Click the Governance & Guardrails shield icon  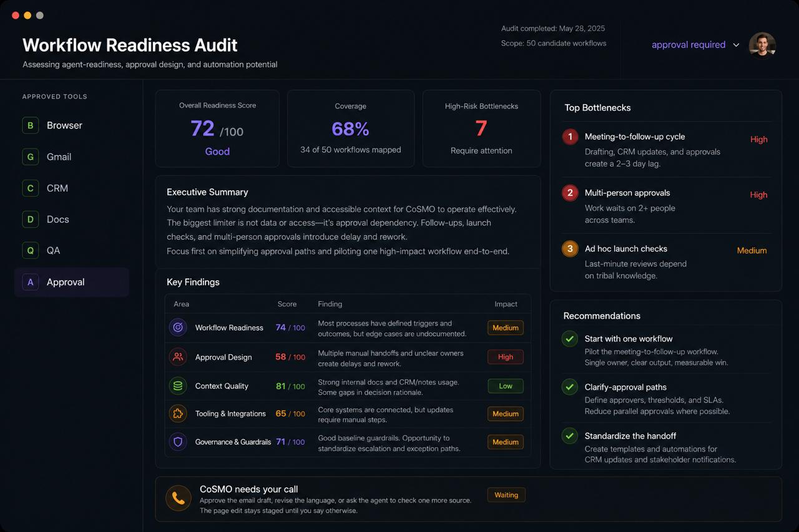coord(178,442)
